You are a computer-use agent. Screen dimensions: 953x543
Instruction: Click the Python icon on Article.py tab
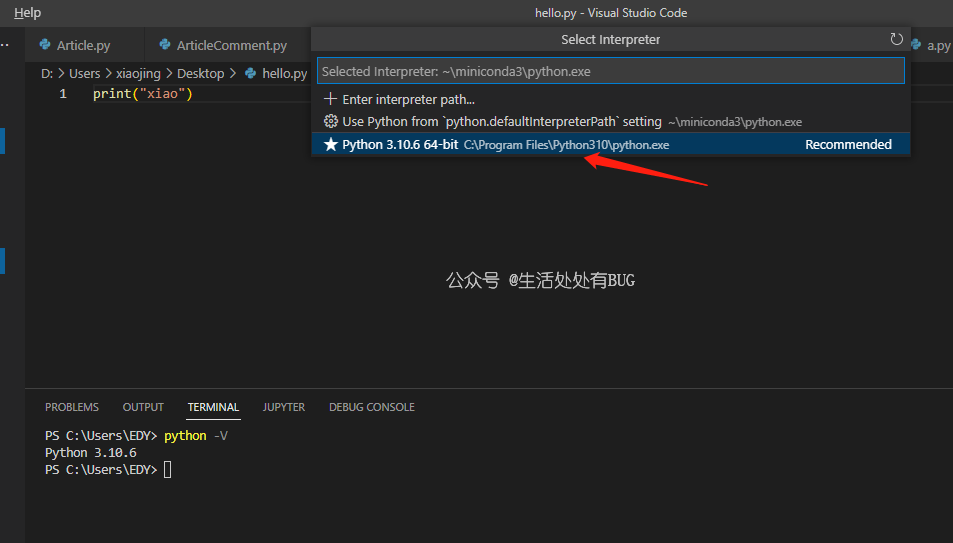pos(45,45)
